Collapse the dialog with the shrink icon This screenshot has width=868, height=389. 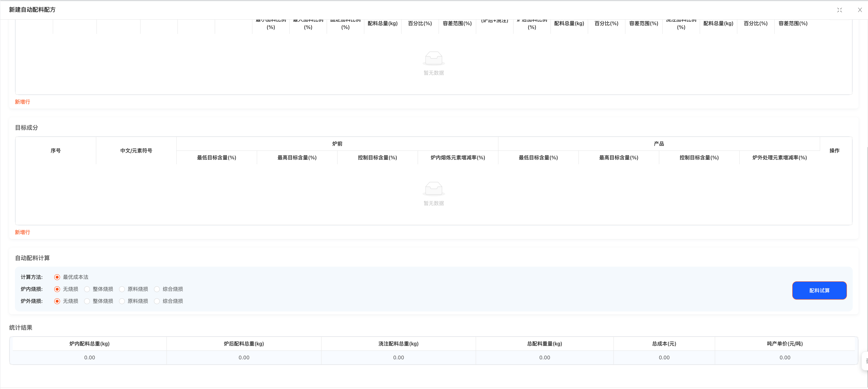pos(839,10)
